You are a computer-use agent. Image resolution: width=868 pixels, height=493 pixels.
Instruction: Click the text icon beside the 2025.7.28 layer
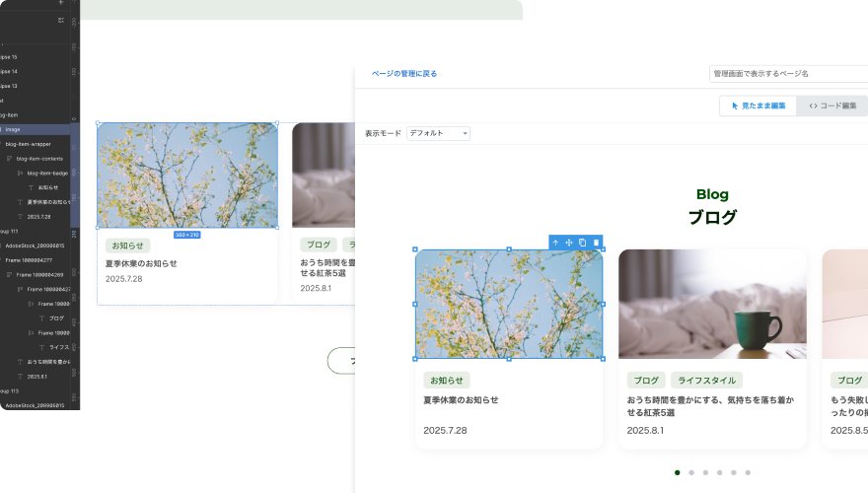point(20,215)
